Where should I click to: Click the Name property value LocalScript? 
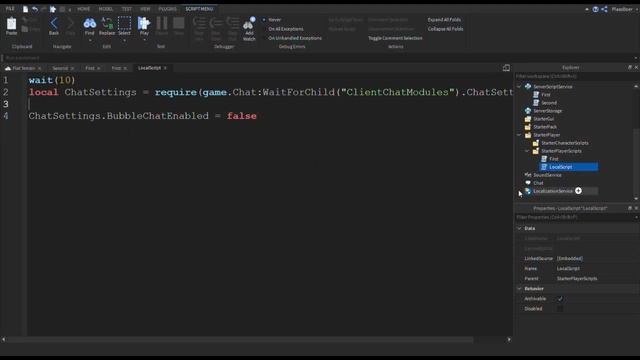pyautogui.click(x=568, y=269)
